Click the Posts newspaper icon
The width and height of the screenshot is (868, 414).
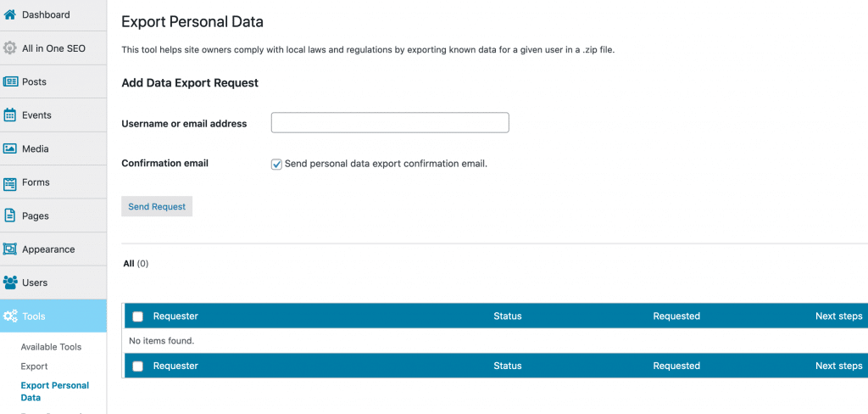pos(10,81)
